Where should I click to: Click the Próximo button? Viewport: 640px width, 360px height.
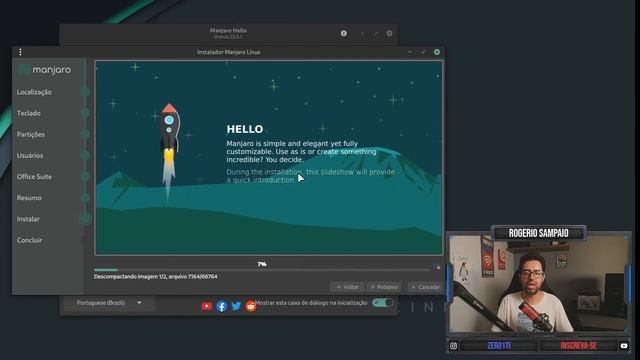(384, 287)
